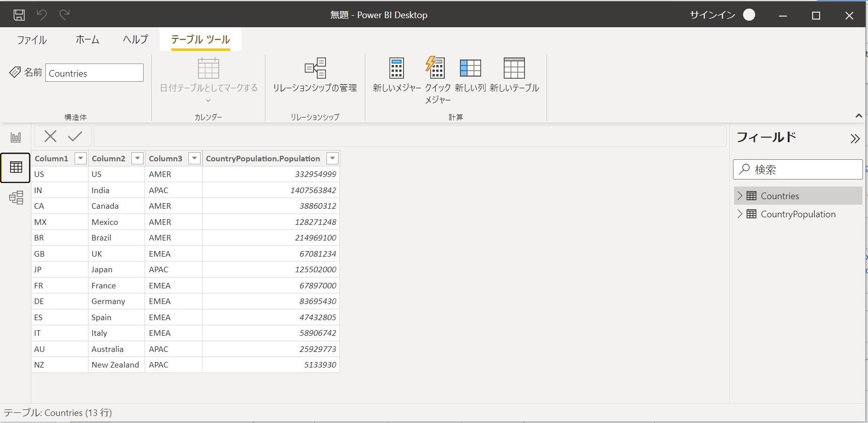
Task: Click the 日付テーブルとしてマークする calendar button
Action: pos(209,79)
